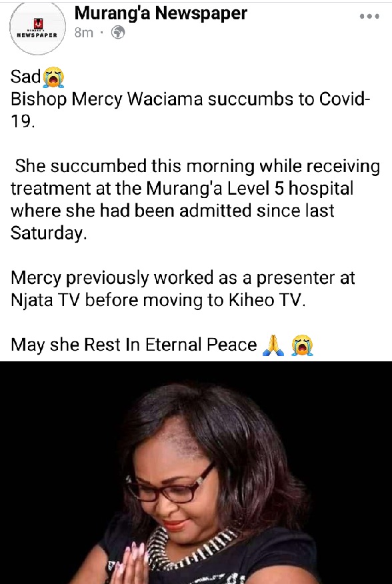Click the NEWSPAPER wordmark in the avatar

pyautogui.click(x=37, y=35)
